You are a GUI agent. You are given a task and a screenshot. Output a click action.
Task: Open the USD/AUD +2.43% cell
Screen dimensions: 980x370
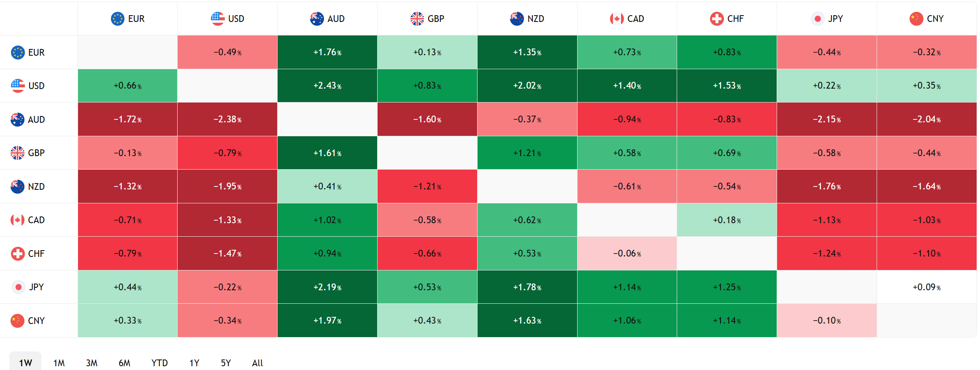point(327,86)
